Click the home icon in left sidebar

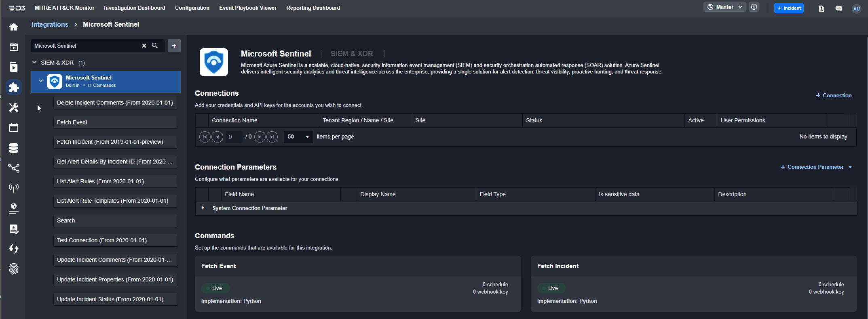tap(14, 27)
